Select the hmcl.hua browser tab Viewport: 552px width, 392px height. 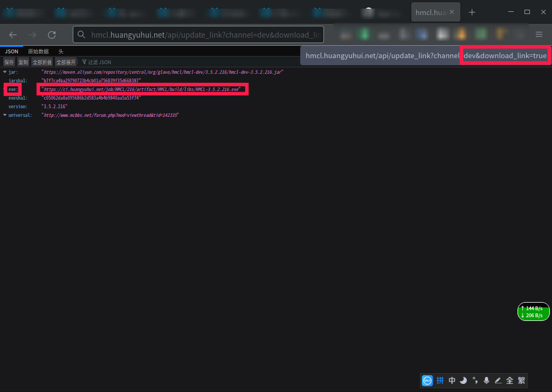click(436, 12)
